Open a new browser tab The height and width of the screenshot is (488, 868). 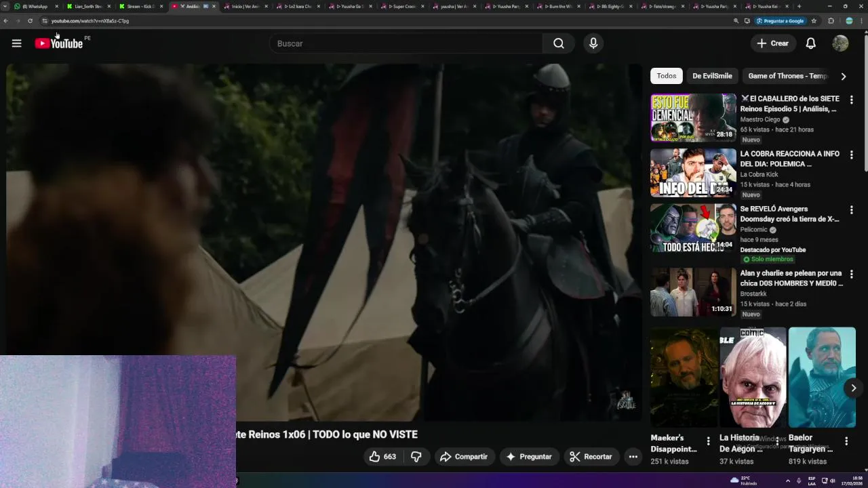click(x=799, y=6)
